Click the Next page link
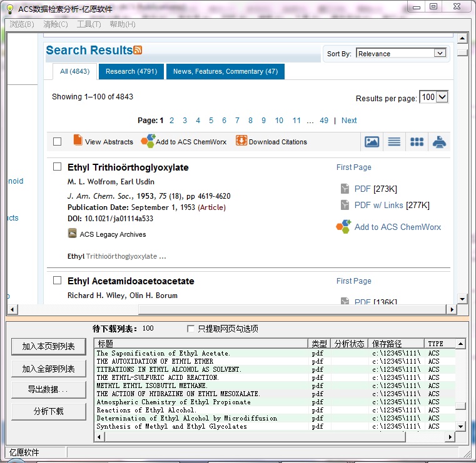 pyautogui.click(x=349, y=121)
